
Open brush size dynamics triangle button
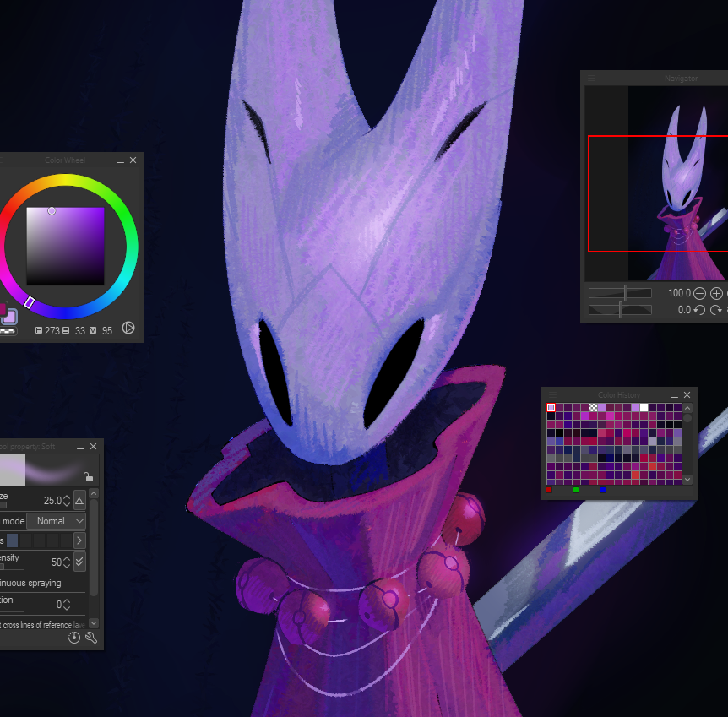tap(79, 500)
